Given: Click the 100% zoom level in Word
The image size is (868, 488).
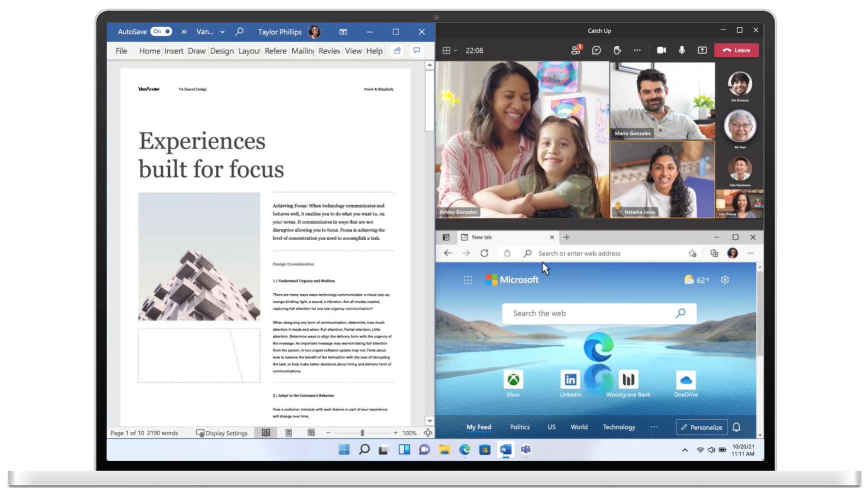Looking at the screenshot, I should click(410, 433).
